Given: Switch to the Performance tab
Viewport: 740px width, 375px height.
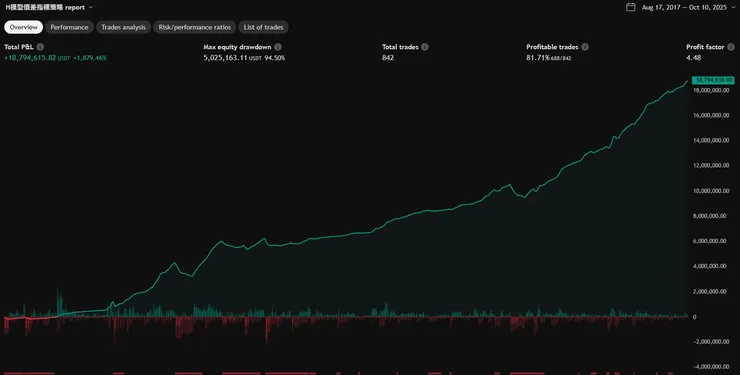Looking at the screenshot, I should point(69,27).
